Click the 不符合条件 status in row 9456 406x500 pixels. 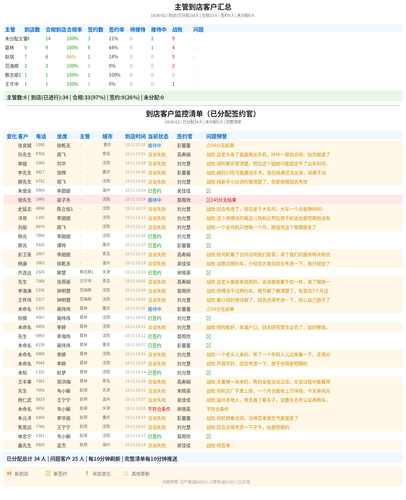[x=159, y=409]
